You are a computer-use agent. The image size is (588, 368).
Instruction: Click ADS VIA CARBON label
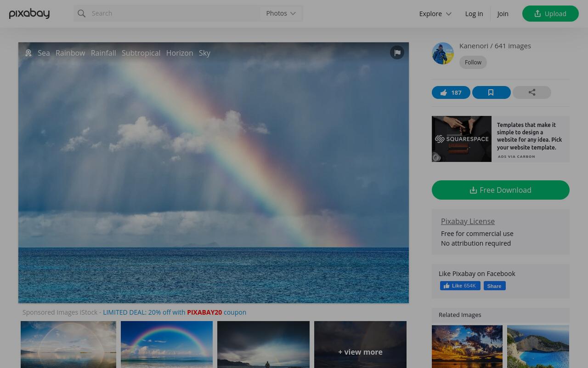[x=516, y=156]
